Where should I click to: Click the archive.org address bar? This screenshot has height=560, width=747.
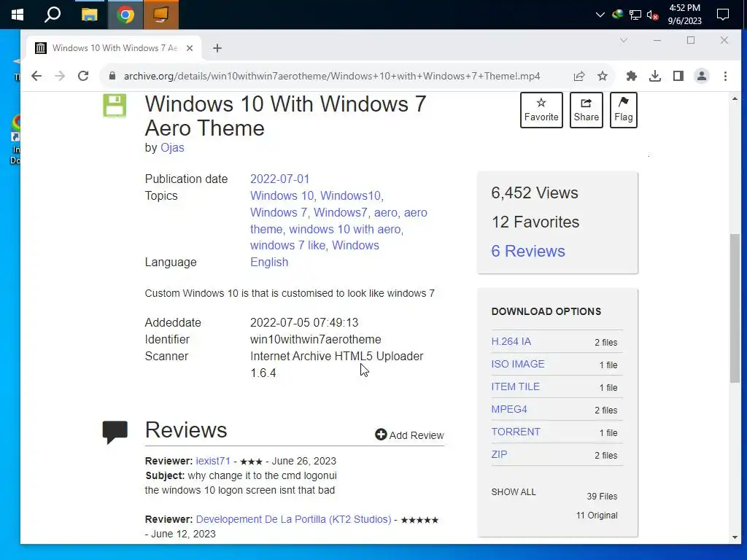(x=332, y=76)
